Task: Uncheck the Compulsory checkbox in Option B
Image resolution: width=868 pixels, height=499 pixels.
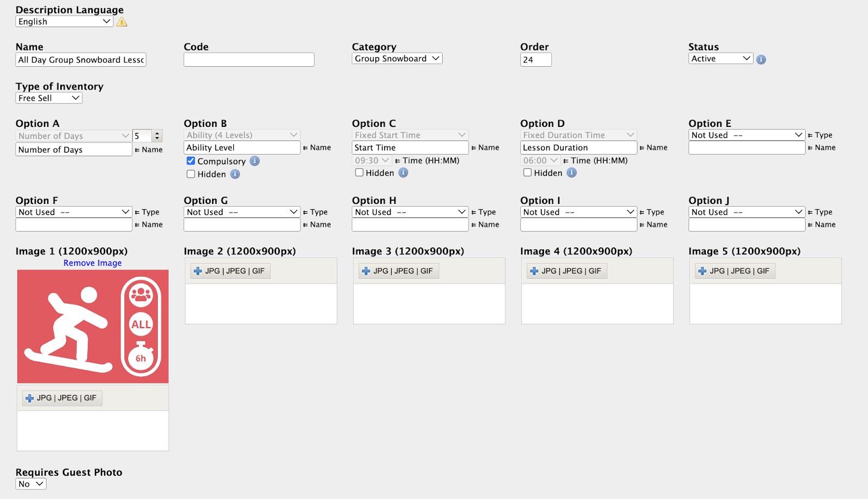Action: point(191,161)
